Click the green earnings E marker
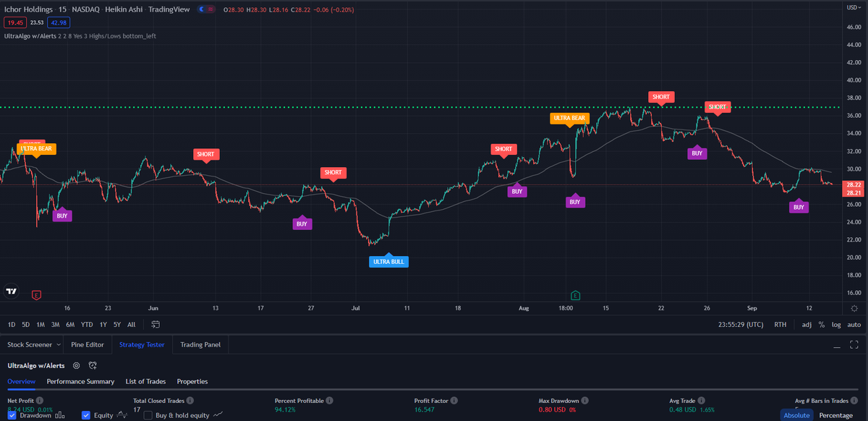This screenshot has width=868, height=421. (575, 295)
